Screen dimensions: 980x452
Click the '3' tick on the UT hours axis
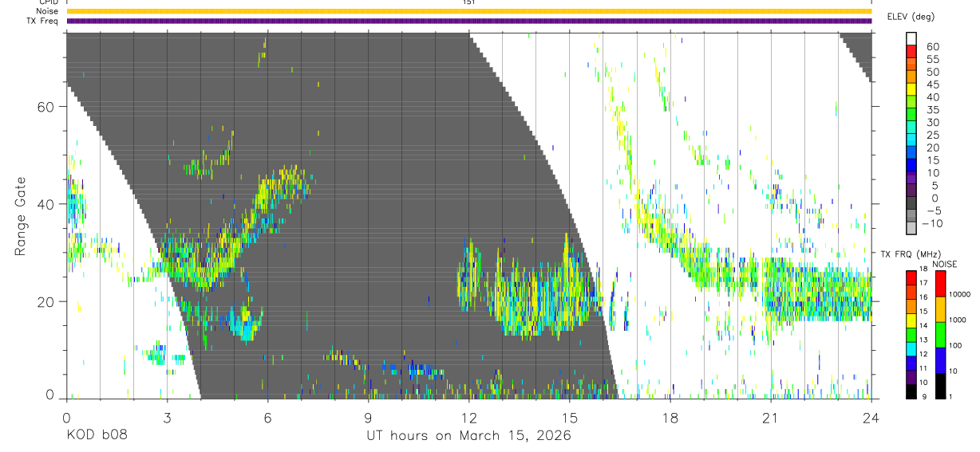click(167, 417)
